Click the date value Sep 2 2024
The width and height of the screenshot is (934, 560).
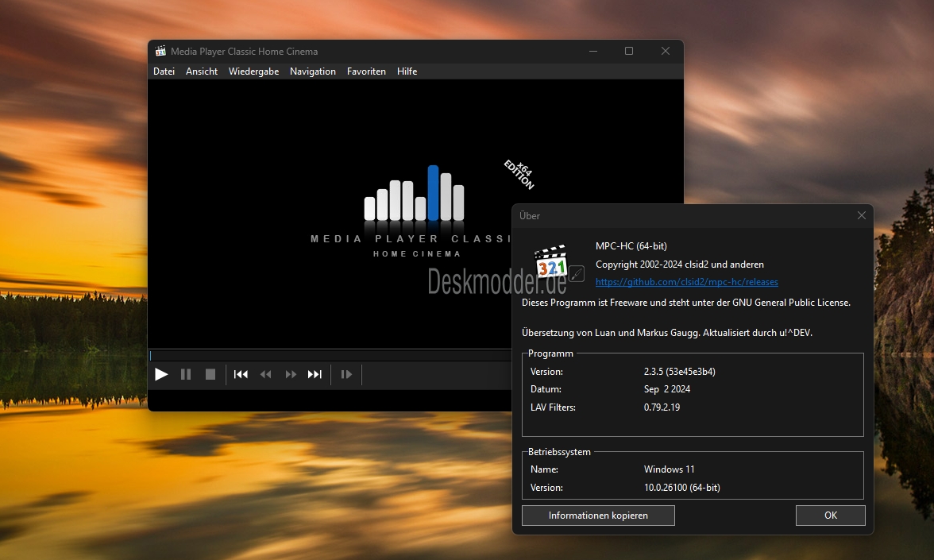click(667, 389)
